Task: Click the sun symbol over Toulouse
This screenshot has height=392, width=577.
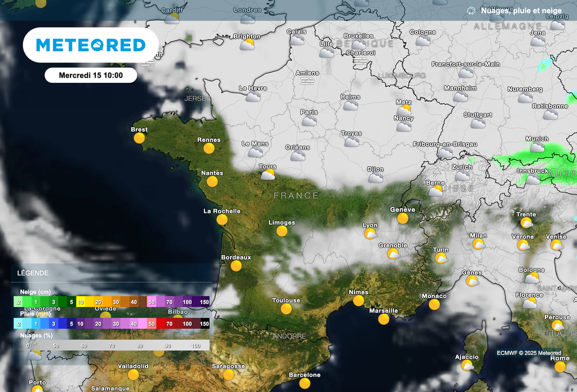Action: (x=286, y=309)
